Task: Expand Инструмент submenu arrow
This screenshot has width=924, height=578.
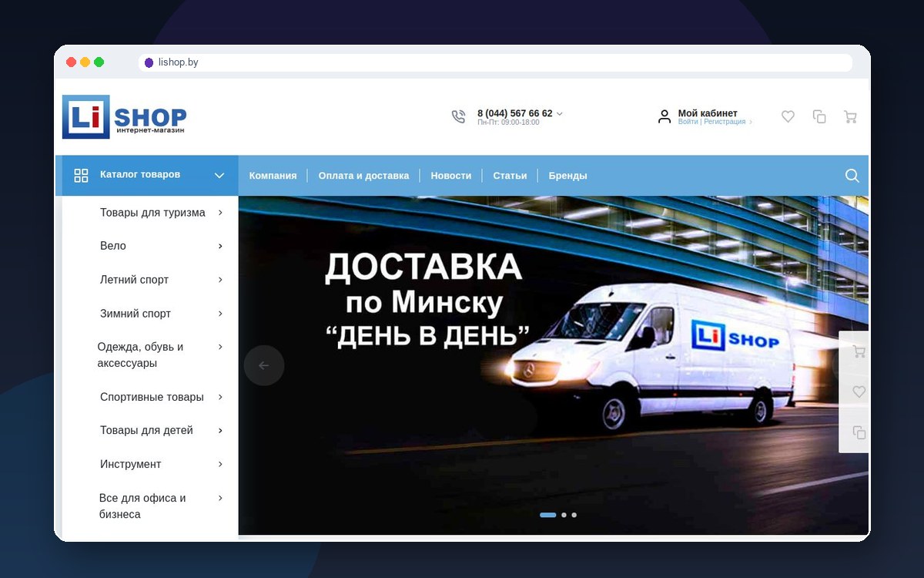Action: pyautogui.click(x=220, y=464)
